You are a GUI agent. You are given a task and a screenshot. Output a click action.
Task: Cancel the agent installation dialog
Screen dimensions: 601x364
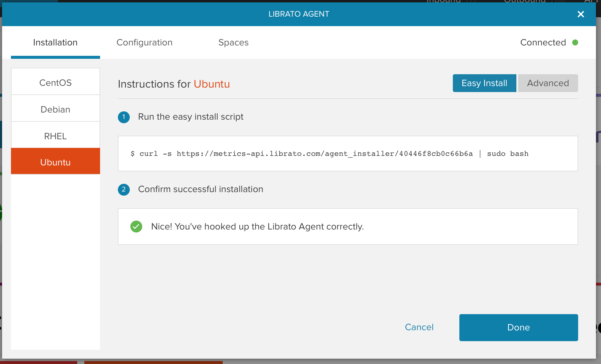pyautogui.click(x=419, y=327)
